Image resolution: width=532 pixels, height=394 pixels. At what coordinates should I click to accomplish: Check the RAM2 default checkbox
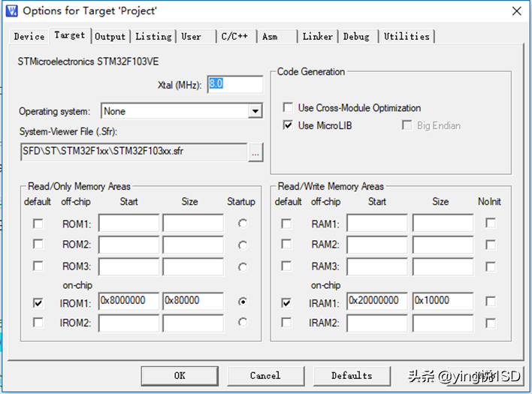point(286,244)
